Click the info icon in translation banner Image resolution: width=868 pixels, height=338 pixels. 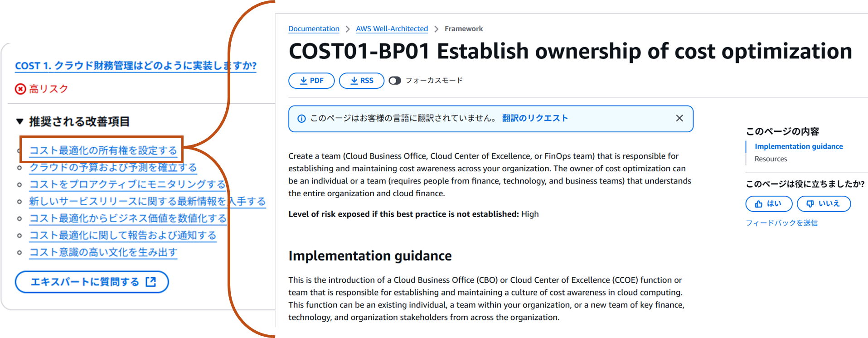pyautogui.click(x=301, y=119)
